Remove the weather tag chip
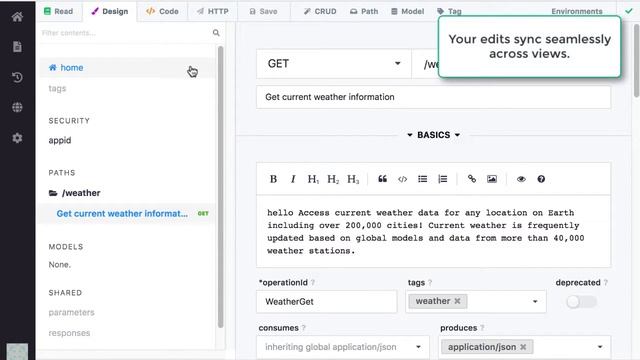Screen dimensions: 640x360 (x=457, y=301)
